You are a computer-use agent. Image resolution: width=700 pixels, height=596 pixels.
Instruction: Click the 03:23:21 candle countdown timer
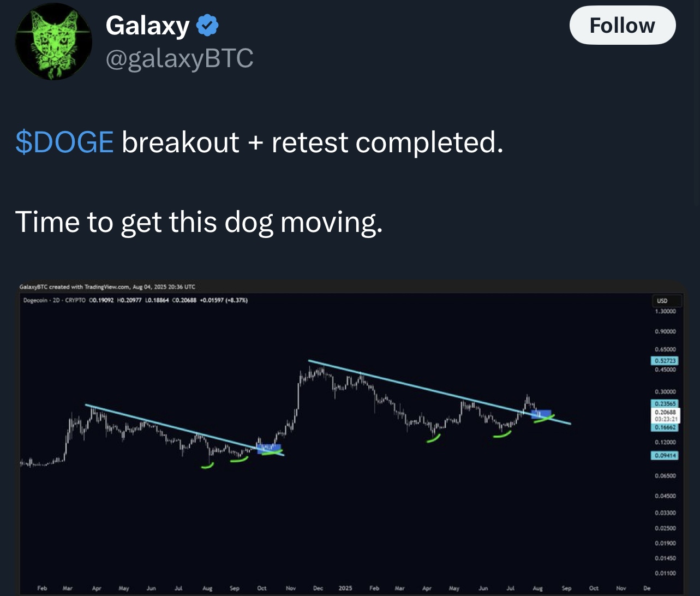click(x=664, y=419)
